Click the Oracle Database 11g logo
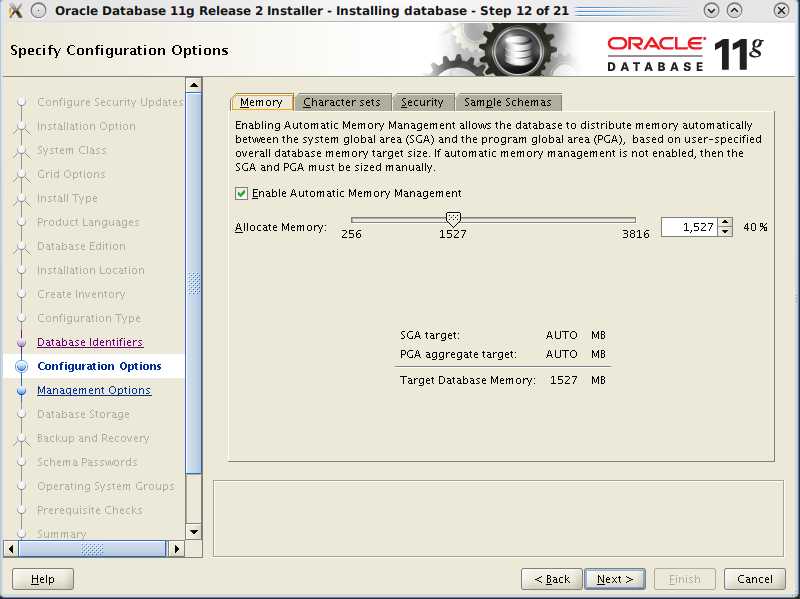This screenshot has width=800, height=599. (x=685, y=53)
